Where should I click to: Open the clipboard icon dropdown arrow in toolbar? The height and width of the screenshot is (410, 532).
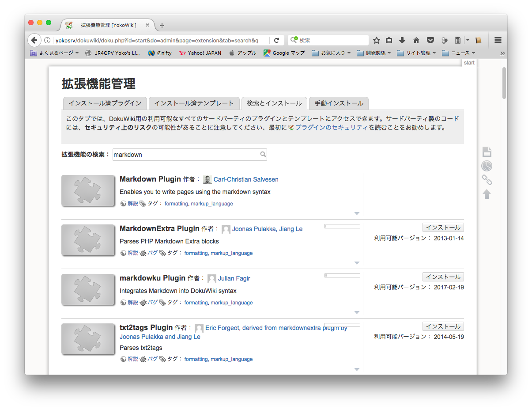pos(468,40)
